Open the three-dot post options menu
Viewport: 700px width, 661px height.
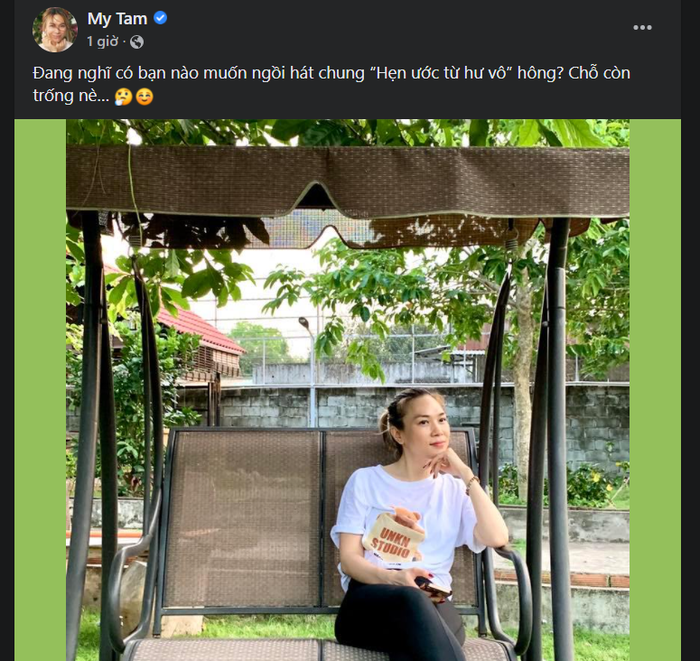[x=642, y=28]
